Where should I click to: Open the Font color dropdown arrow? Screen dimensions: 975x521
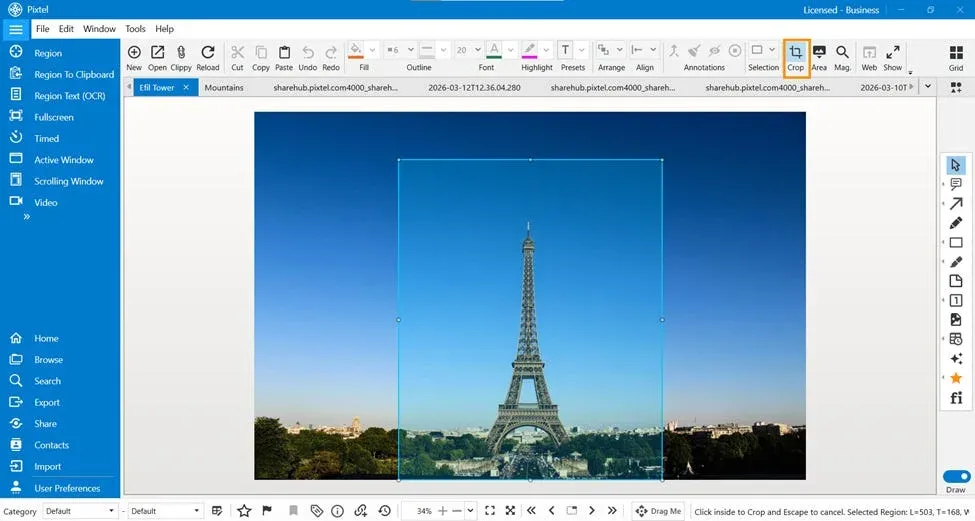tap(511, 50)
